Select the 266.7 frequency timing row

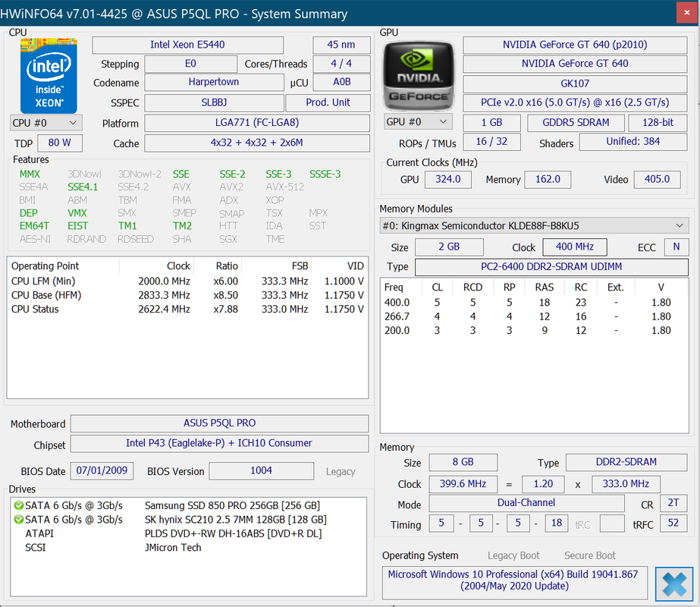(x=534, y=316)
